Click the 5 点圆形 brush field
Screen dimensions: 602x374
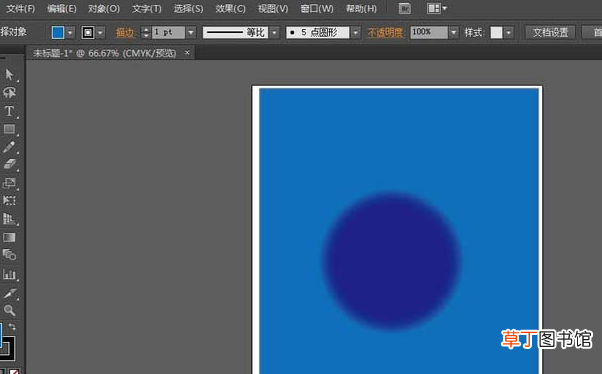pos(318,33)
